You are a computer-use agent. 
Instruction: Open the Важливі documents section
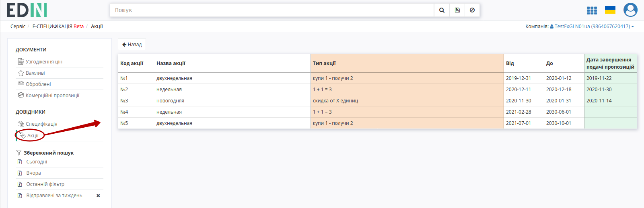click(35, 73)
